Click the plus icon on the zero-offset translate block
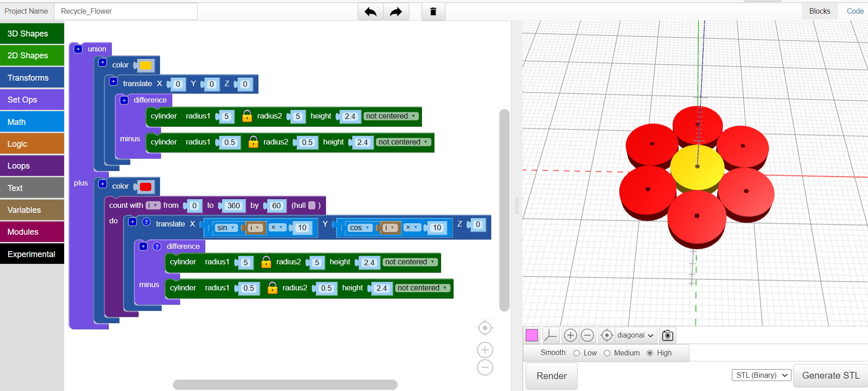868x391 pixels. tap(114, 82)
